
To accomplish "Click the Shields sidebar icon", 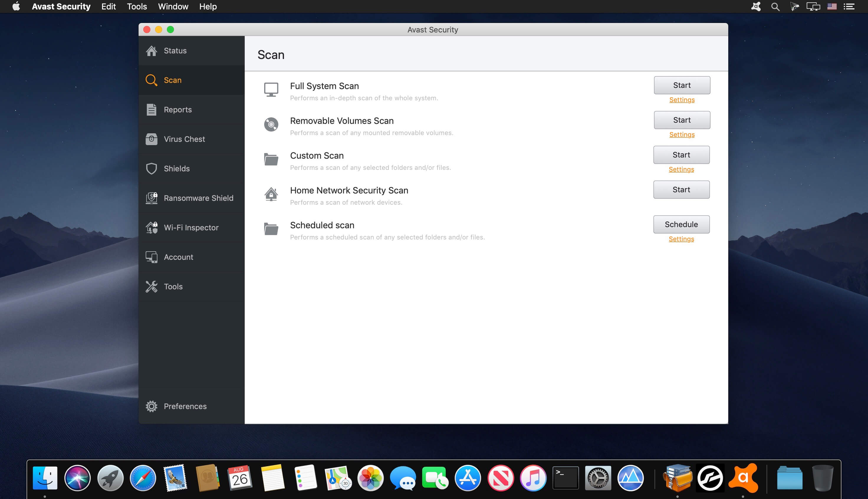I will pyautogui.click(x=152, y=168).
